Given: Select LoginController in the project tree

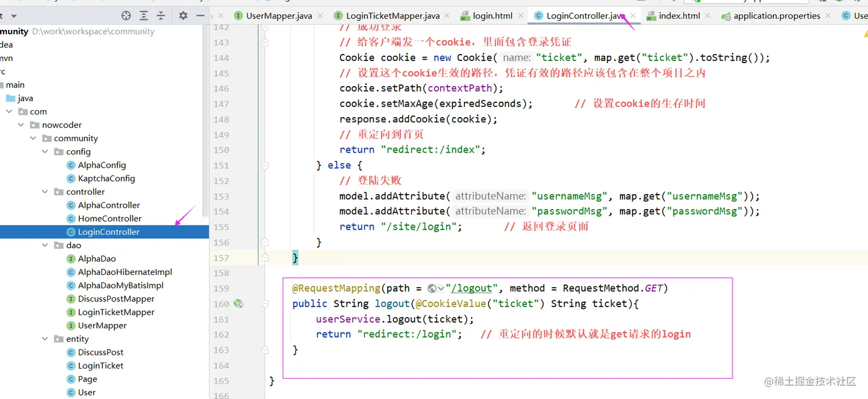Looking at the screenshot, I should pos(104,232).
